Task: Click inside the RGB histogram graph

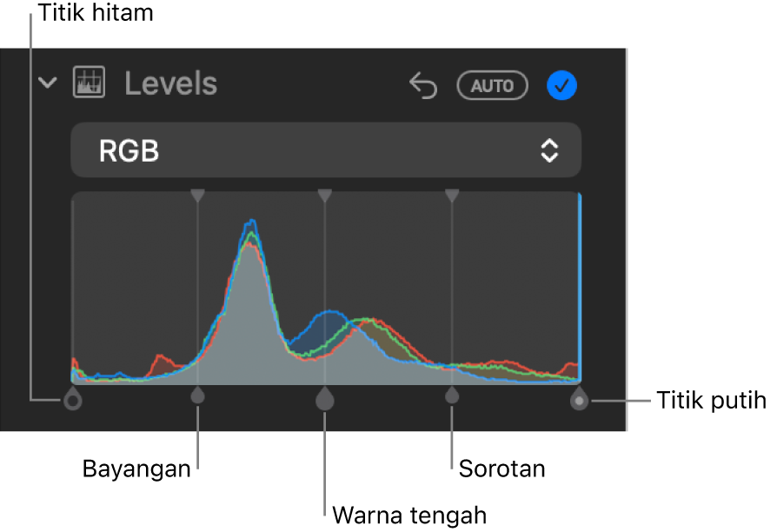Action: click(326, 288)
